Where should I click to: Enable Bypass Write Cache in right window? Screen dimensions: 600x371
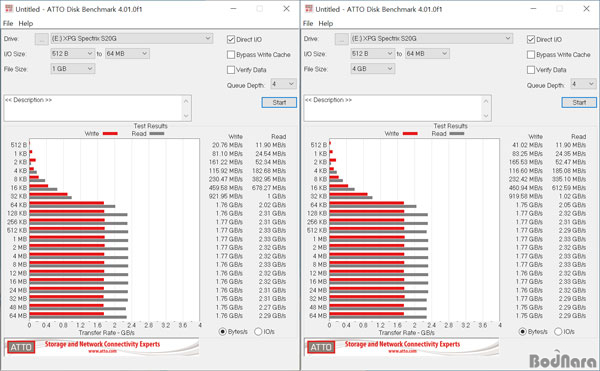(x=531, y=55)
